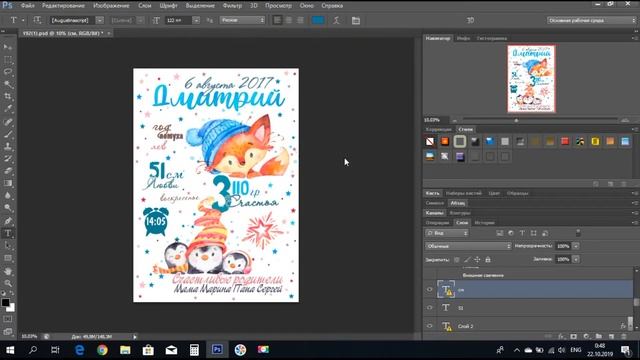
Task: Select the Zoom tool in toolbox
Action: [x=8, y=283]
